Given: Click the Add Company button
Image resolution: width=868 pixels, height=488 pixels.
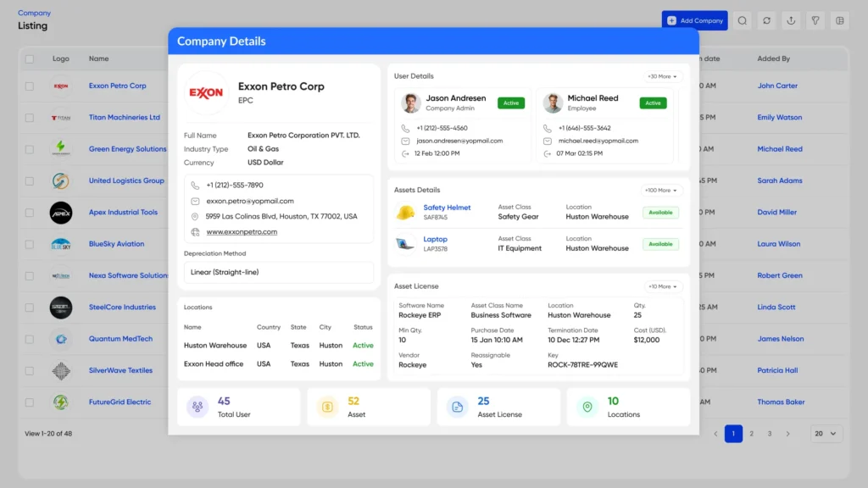Looking at the screenshot, I should [695, 20].
